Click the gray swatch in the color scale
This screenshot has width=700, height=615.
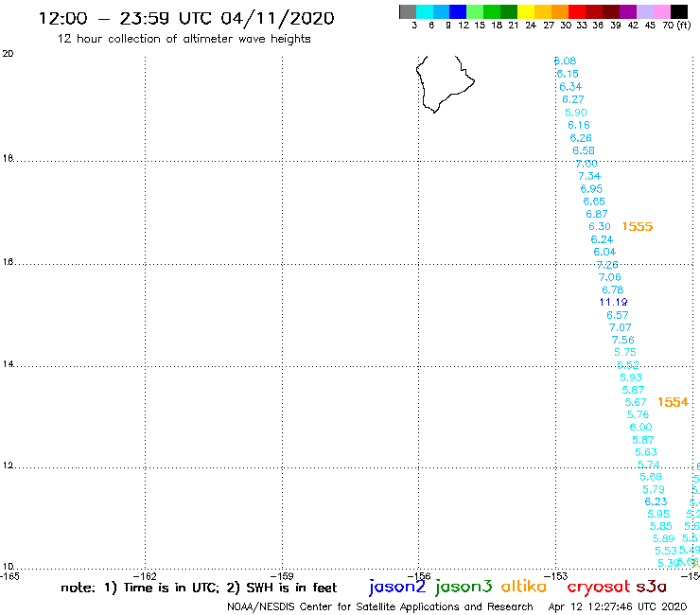[x=408, y=11]
